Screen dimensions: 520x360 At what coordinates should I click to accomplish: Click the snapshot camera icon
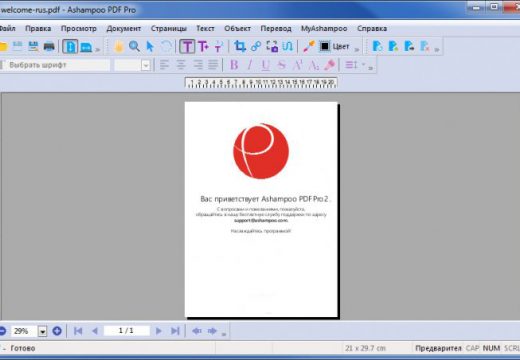pyautogui.click(x=272, y=46)
